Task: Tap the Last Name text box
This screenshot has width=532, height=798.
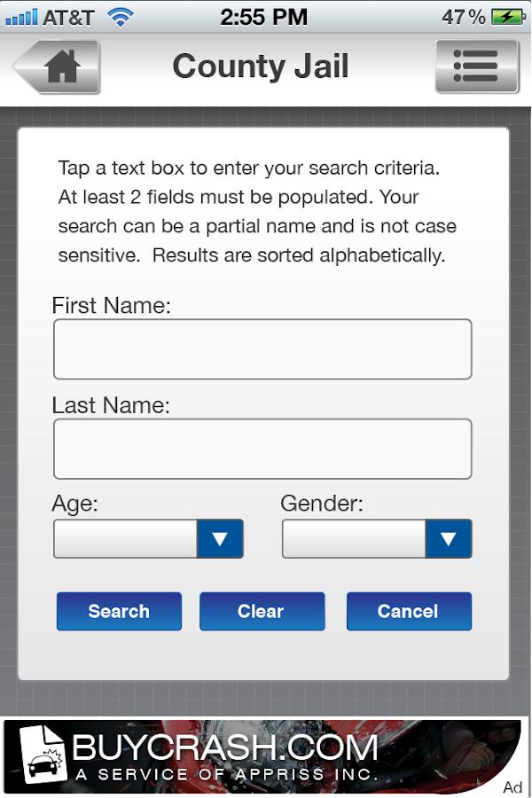Action: tap(262, 449)
